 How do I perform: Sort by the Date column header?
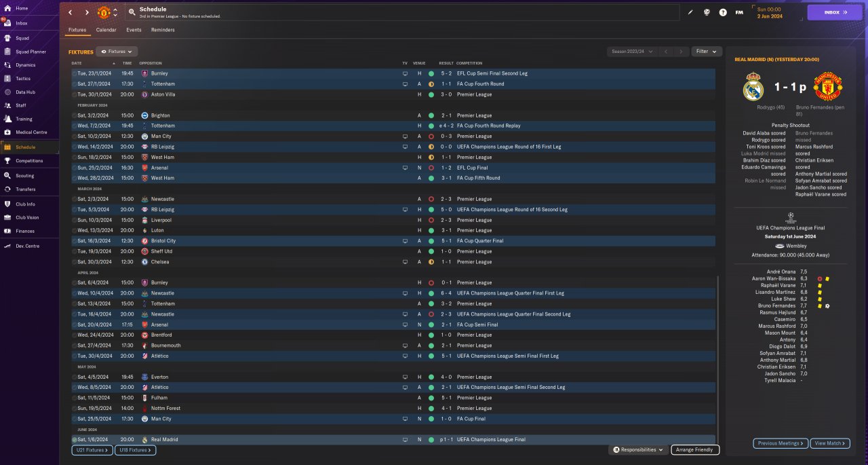77,63
